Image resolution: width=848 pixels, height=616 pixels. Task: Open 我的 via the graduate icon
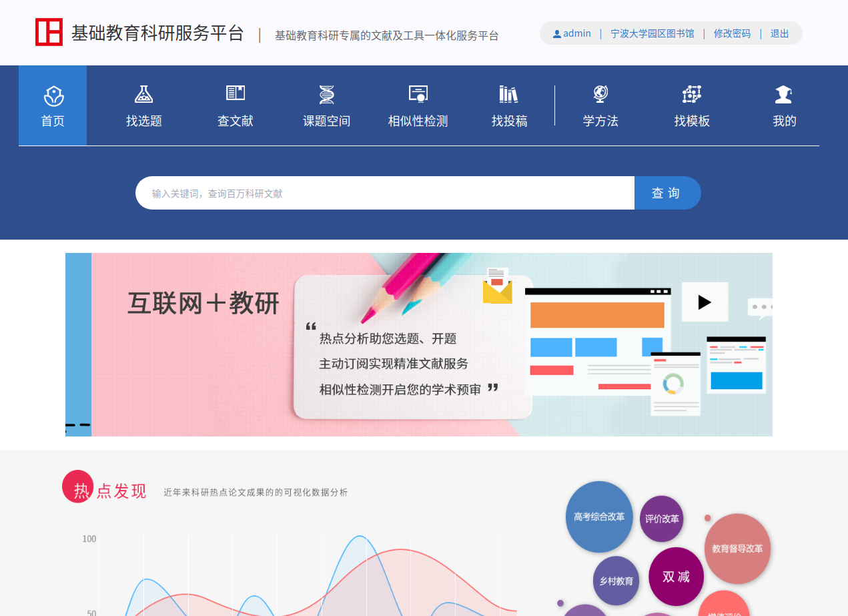pyautogui.click(x=783, y=95)
